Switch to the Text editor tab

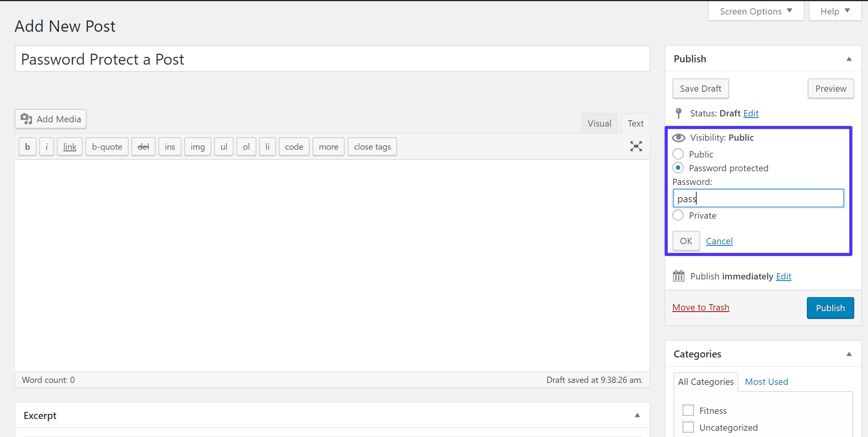click(x=636, y=123)
